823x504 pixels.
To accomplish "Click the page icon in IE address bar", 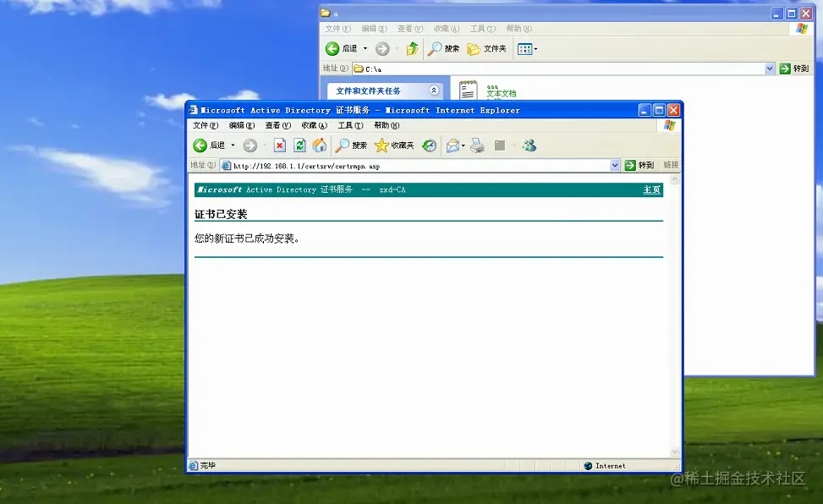I will 226,166.
